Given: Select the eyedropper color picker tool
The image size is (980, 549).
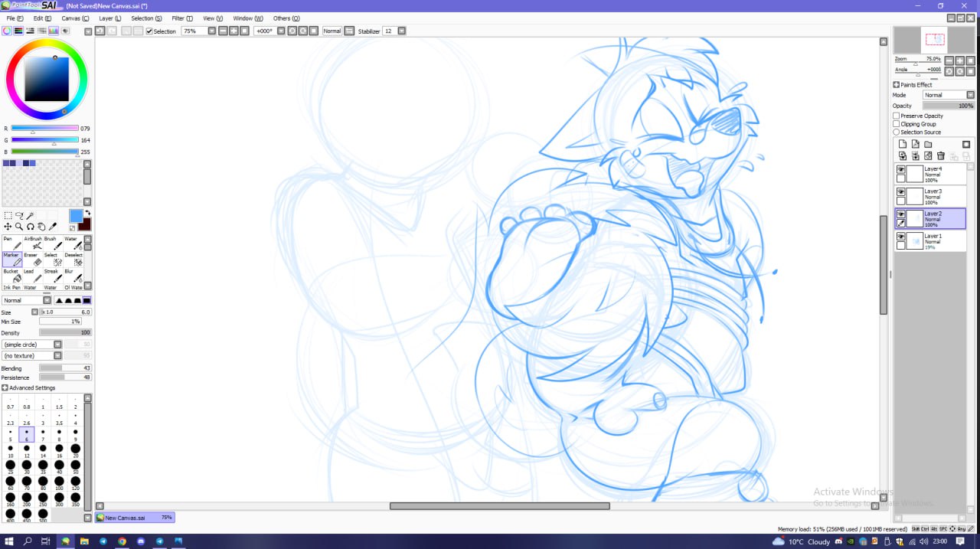Looking at the screenshot, I should click(53, 227).
